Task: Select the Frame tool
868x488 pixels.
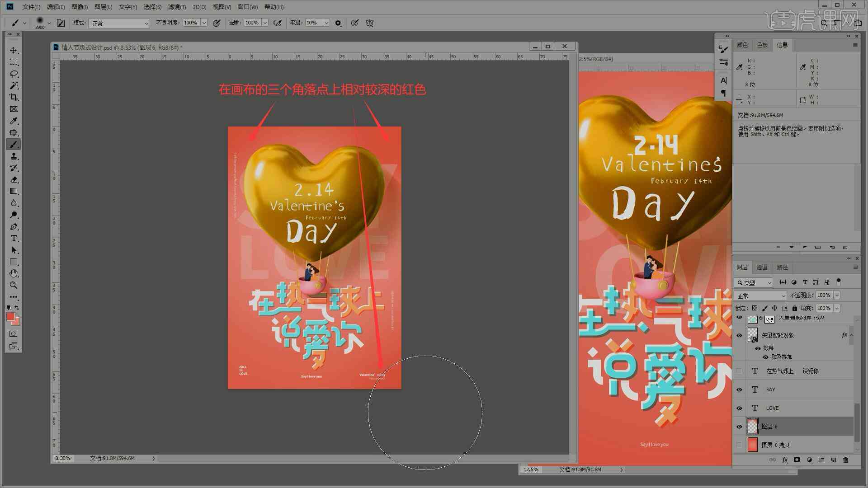Action: (14, 109)
